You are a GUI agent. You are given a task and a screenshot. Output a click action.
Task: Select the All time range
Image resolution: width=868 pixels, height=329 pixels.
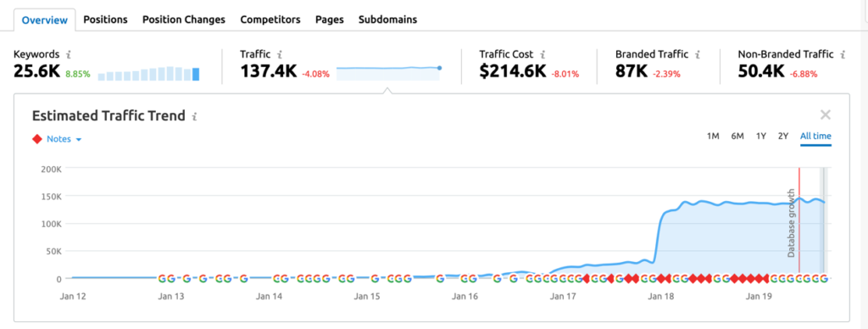pyautogui.click(x=815, y=137)
